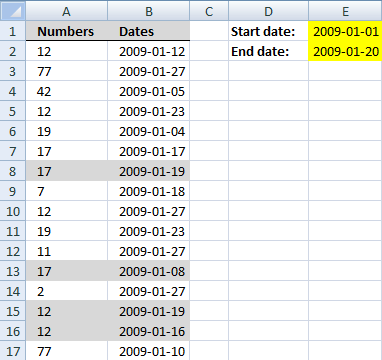Select yellow cell with 2009-01-20
Image resolution: width=382 pixels, height=360 pixels.
point(345,51)
